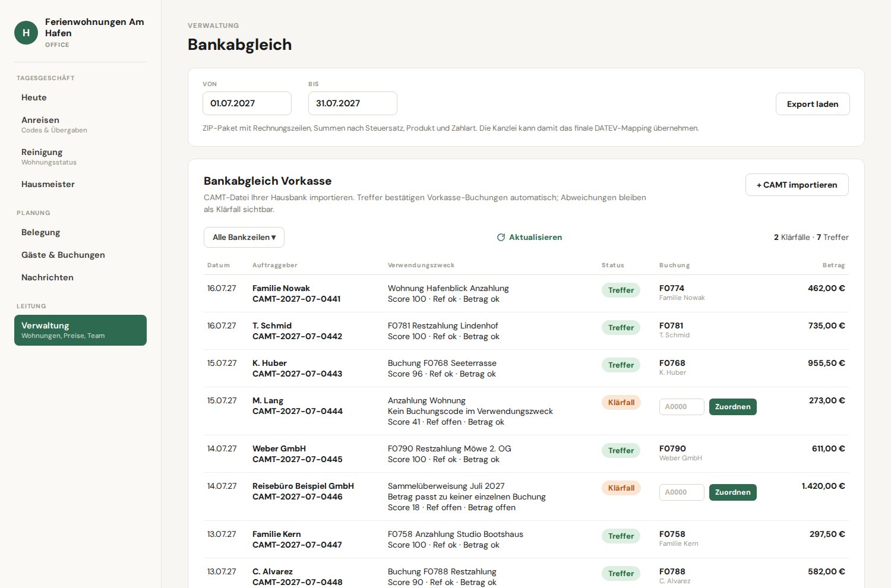This screenshot has height=588, width=891.
Task: Click the Bis date field 31.07.2027
Action: [x=353, y=103]
